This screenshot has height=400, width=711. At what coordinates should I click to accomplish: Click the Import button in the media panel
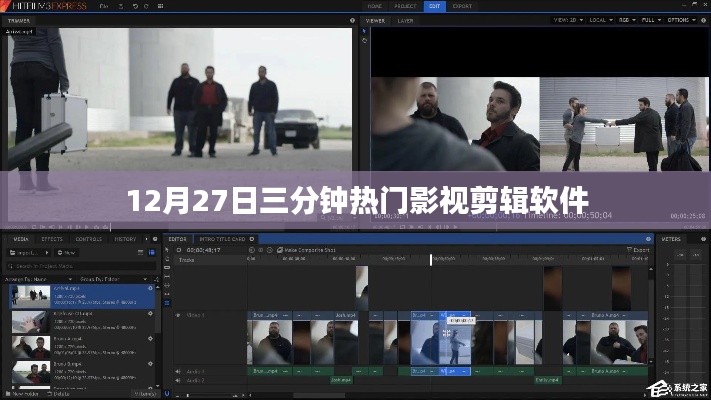[x=26, y=253]
